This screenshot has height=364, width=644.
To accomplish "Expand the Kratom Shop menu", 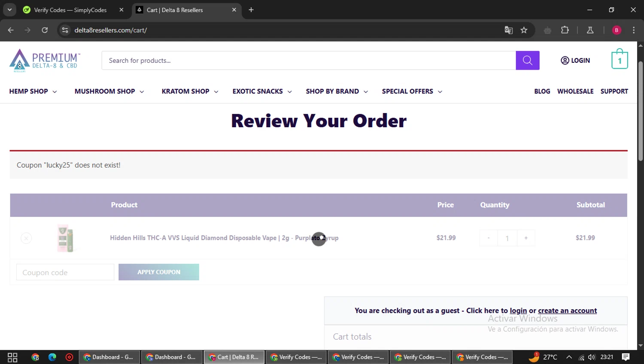I will [190, 92].
